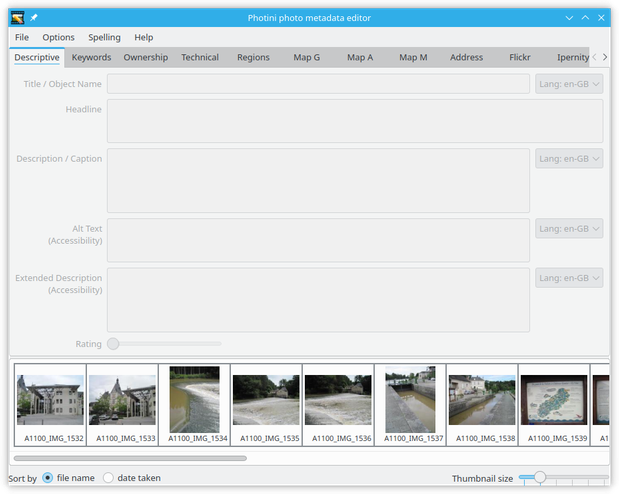Select thumbnail A1100_IMG_1538
This screenshot has height=494, width=619.
tap(482, 405)
